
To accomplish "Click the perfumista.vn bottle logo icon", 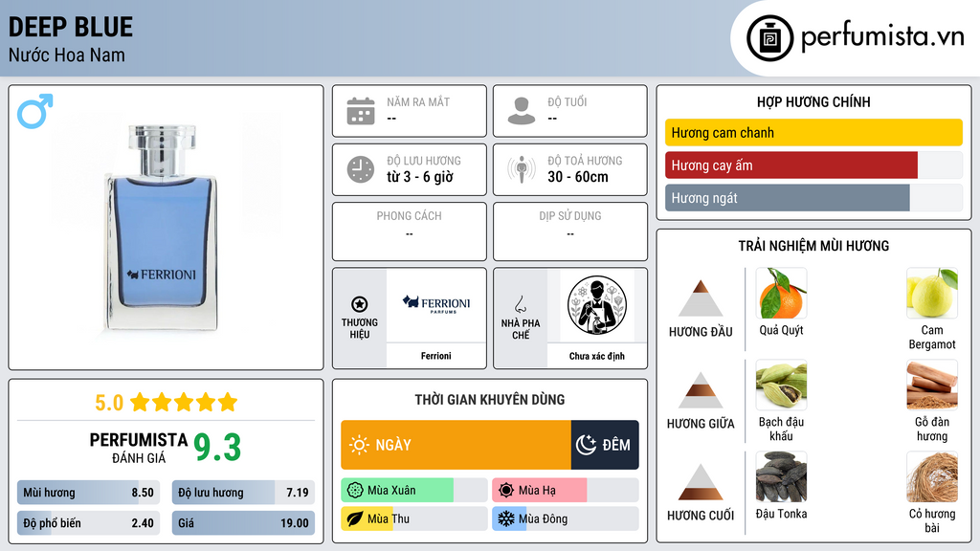I will click(769, 38).
